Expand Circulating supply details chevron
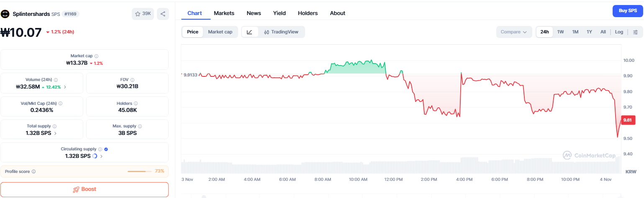The width and height of the screenshot is (644, 198). point(101,156)
